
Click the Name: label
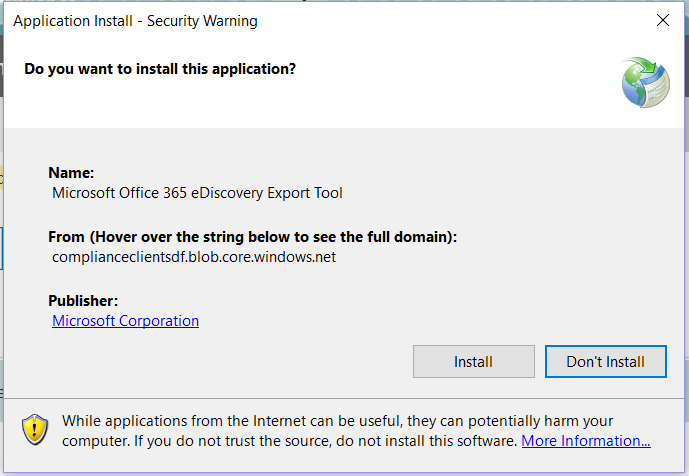(71, 173)
